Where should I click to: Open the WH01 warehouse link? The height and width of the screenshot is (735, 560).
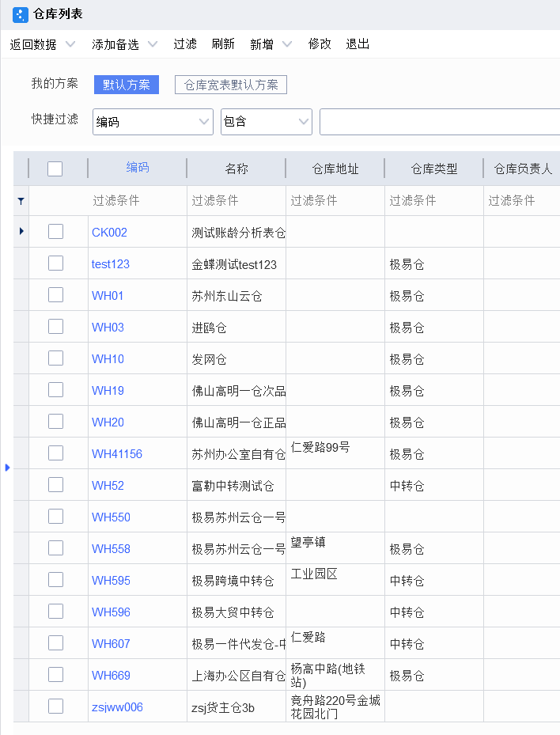coord(108,296)
